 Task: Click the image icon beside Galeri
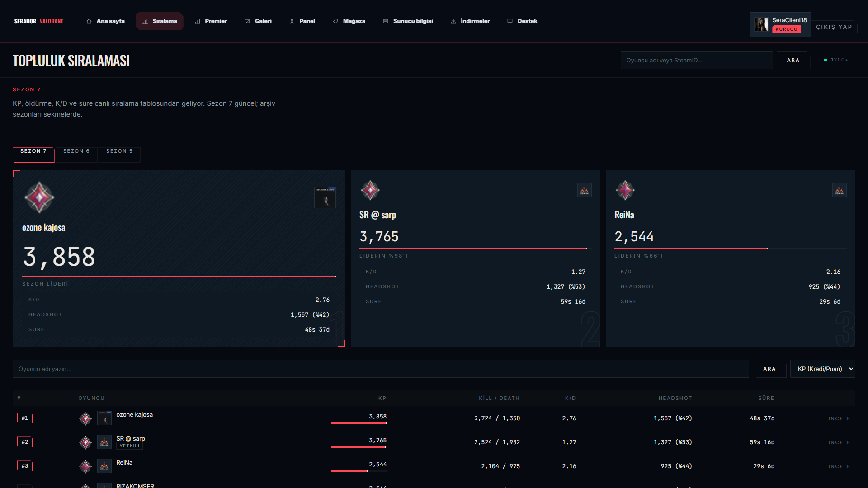pyautogui.click(x=247, y=21)
